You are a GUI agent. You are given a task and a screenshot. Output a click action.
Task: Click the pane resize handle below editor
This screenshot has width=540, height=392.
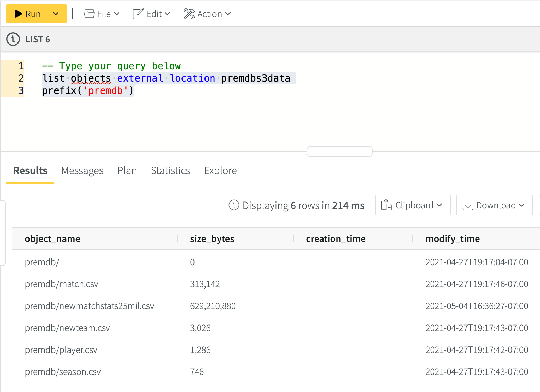point(339,151)
